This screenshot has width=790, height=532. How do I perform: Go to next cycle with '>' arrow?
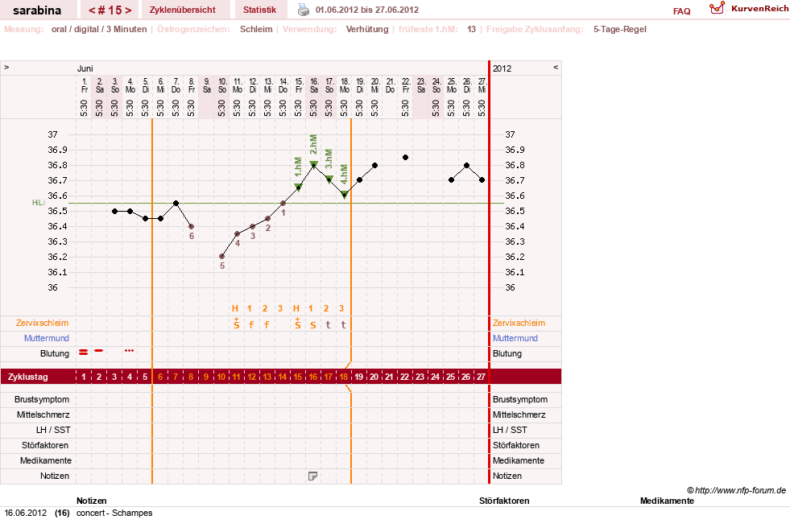click(129, 10)
